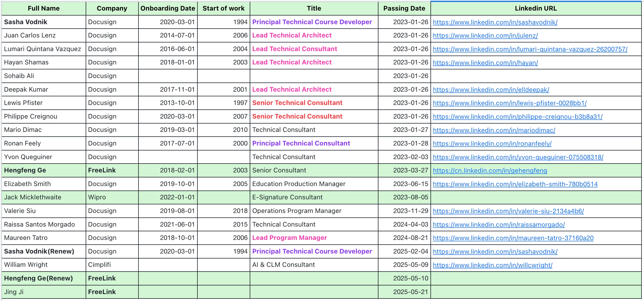Select the Passing Date header cell
This screenshot has height=301, width=644.
coord(404,8)
